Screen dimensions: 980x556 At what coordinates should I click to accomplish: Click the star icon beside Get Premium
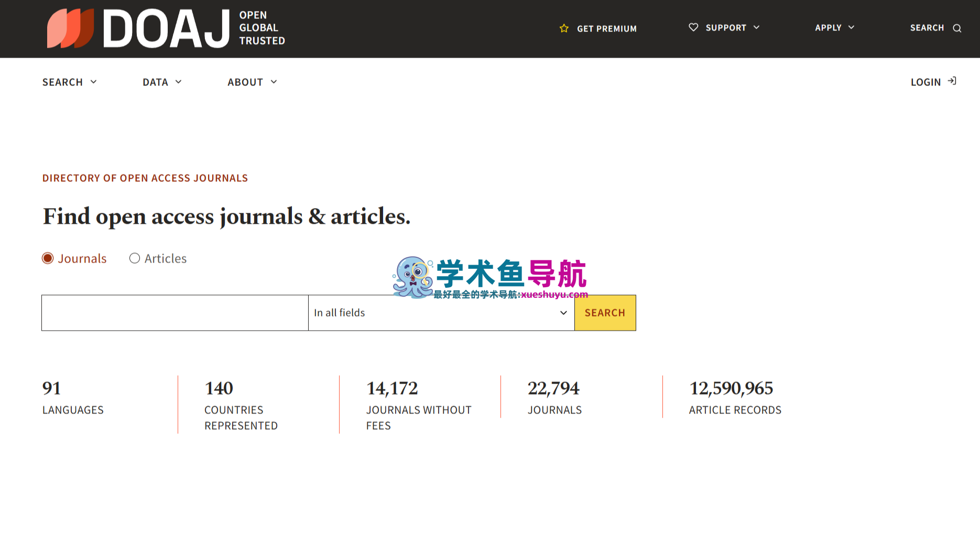click(x=564, y=28)
